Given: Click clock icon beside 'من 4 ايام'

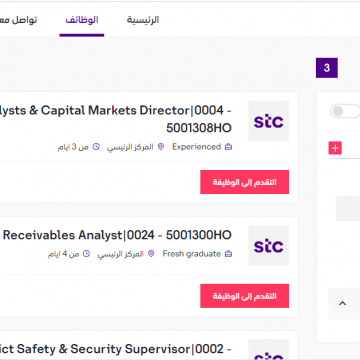Looking at the screenshot, I should [x=86, y=254].
